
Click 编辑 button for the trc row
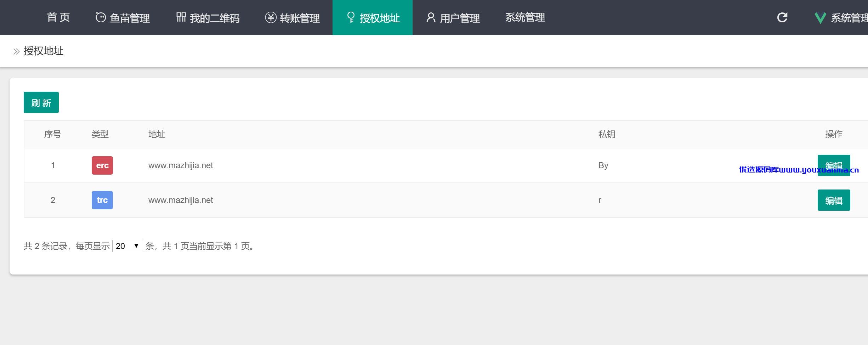point(834,200)
